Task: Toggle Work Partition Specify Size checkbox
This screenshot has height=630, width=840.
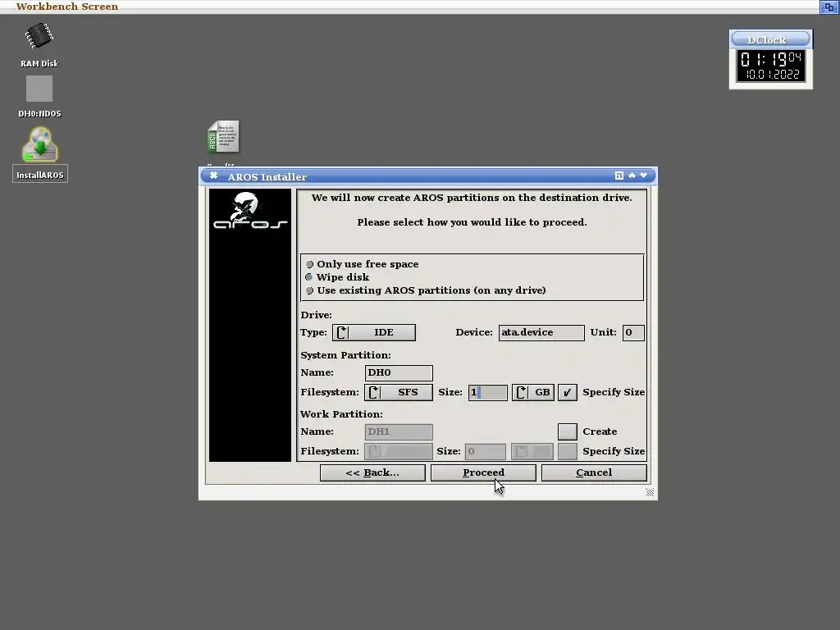Action: click(568, 451)
